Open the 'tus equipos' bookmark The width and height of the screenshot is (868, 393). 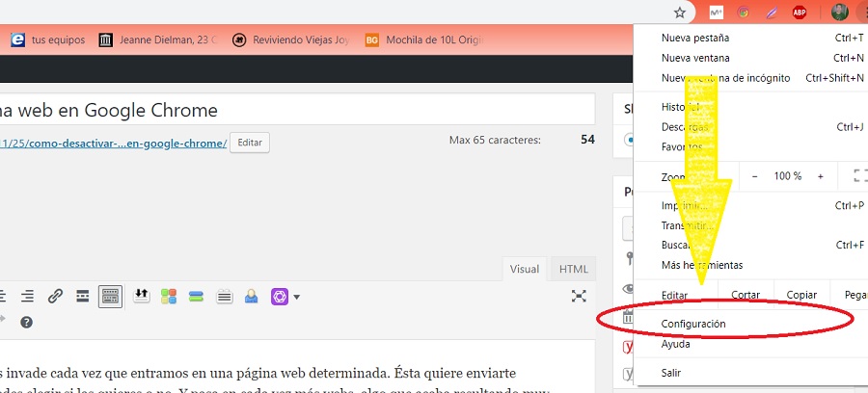(47, 39)
